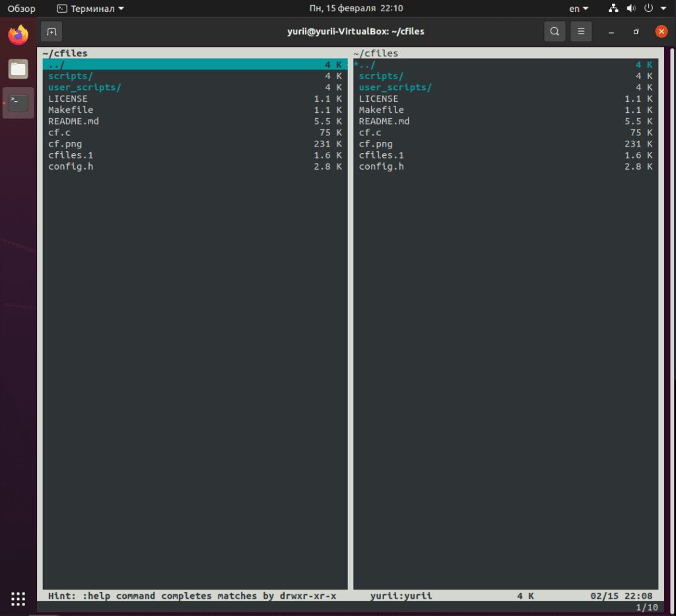Click the network status icon
The height and width of the screenshot is (616, 676).
[x=613, y=9]
